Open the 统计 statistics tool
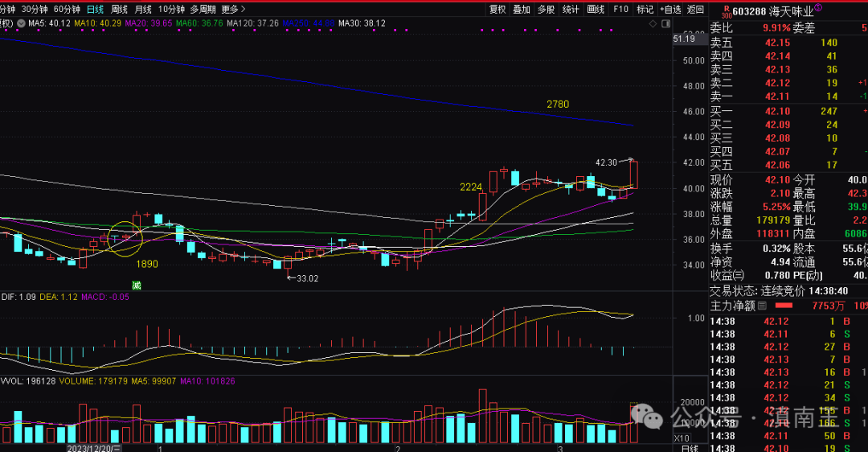The image size is (868, 452). [x=570, y=10]
